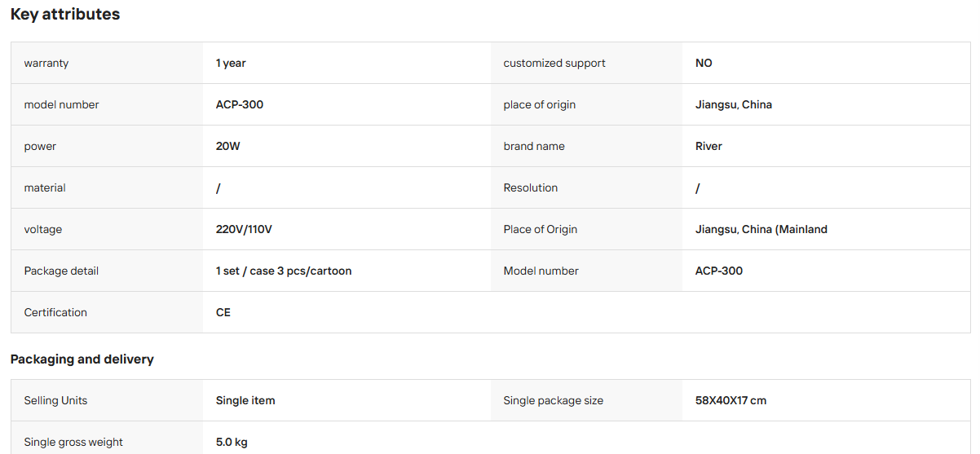Click the material label cell
Image resolution: width=980 pixels, height=454 pixels.
(107, 187)
